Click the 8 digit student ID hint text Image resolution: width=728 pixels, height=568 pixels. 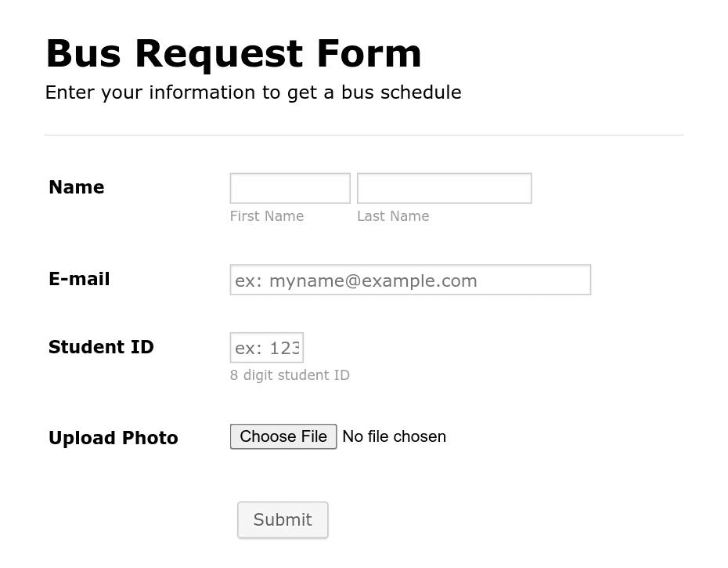click(290, 375)
